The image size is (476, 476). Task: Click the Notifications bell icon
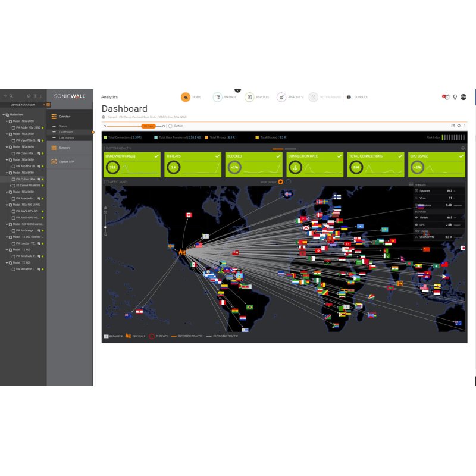[x=314, y=96]
